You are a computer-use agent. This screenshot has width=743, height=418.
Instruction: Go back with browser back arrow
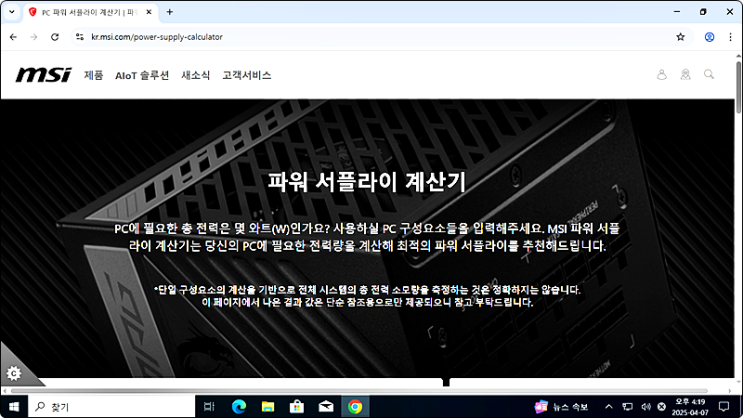click(13, 37)
